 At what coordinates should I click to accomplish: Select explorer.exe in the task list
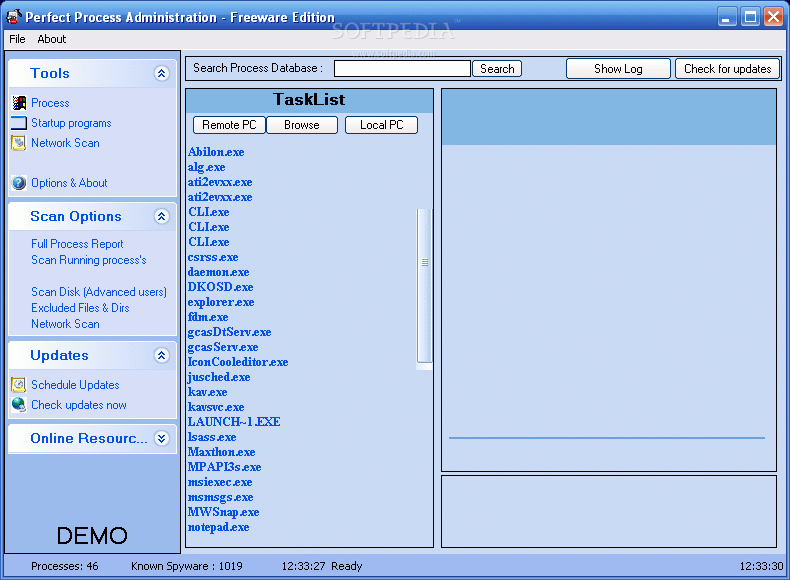(x=221, y=302)
